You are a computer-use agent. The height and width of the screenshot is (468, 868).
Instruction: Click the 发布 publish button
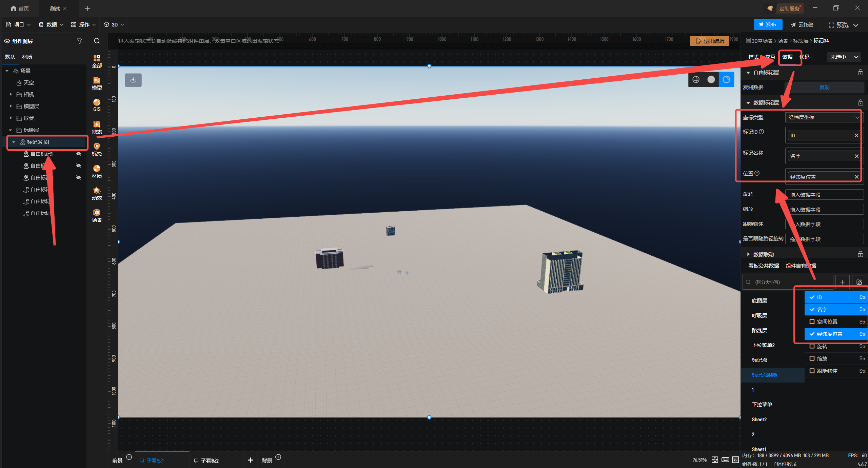768,24
